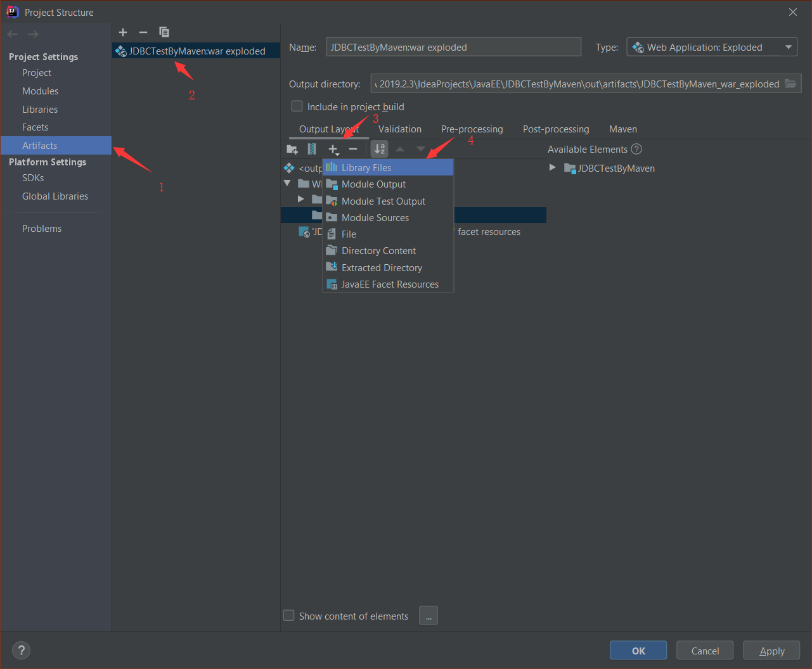Click the OK button
Image resolution: width=812 pixels, height=669 pixels.
click(638, 651)
